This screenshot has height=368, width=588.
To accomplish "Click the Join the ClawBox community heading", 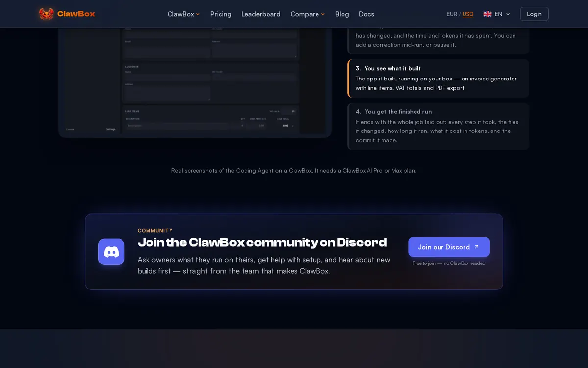I will coord(262,242).
